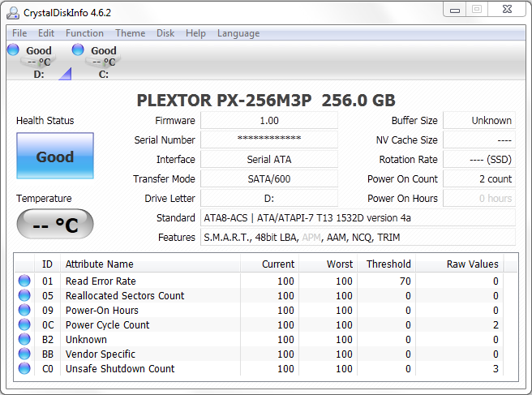The width and height of the screenshot is (532, 395).
Task: Click the blue Good health status button
Action: coord(55,157)
